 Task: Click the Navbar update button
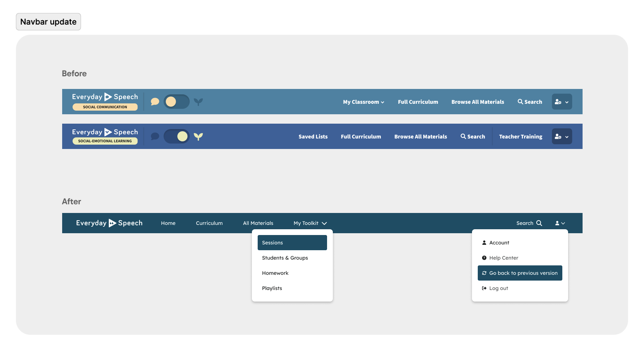tap(48, 22)
